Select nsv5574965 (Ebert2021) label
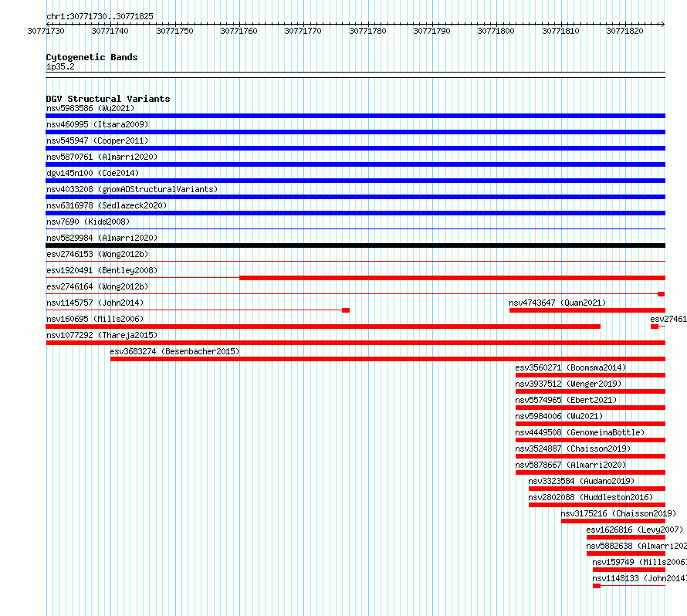The width and height of the screenshot is (687, 616). click(566, 400)
